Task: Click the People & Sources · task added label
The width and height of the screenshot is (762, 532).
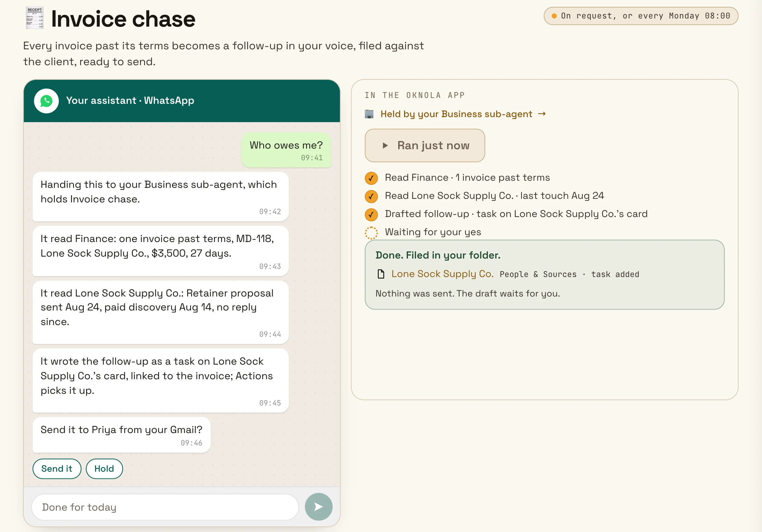Action: click(569, 274)
